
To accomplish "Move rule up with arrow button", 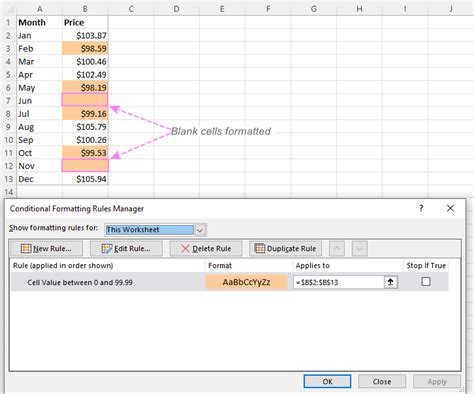I will click(x=337, y=249).
